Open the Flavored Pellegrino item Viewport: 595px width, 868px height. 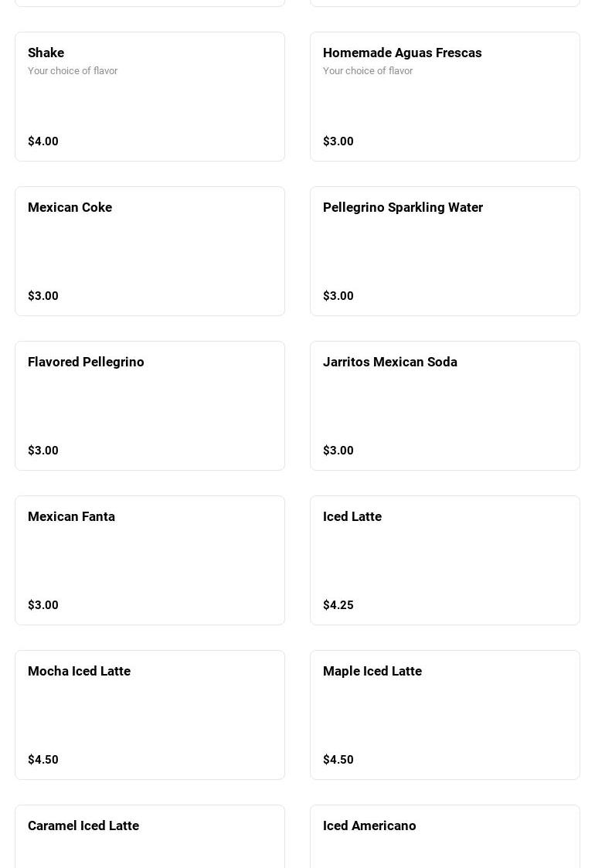click(150, 406)
